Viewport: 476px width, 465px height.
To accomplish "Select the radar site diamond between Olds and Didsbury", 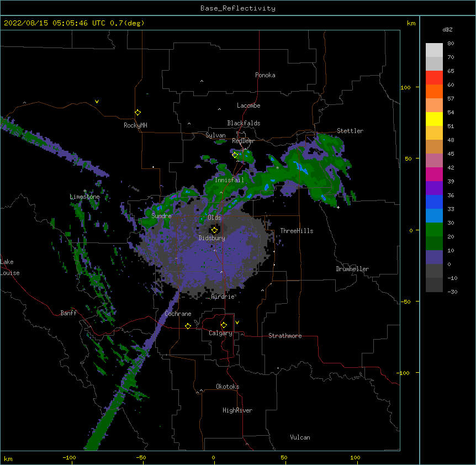I will [x=214, y=230].
